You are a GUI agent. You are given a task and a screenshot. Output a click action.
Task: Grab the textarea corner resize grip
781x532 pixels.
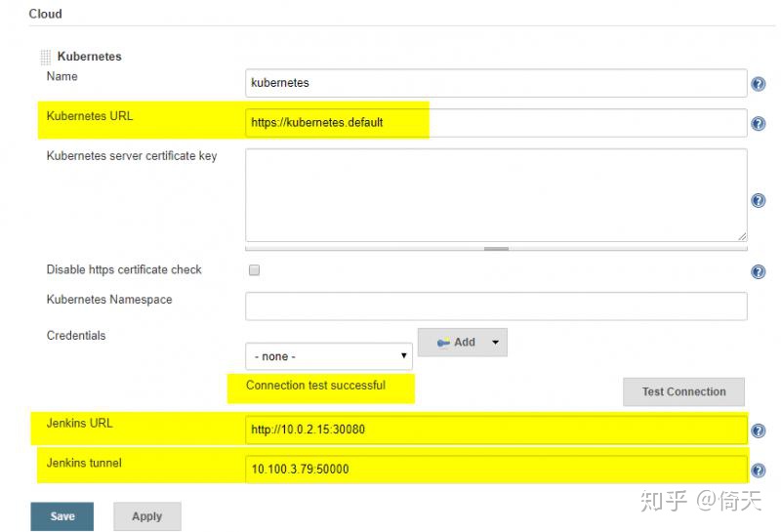tap(742, 236)
